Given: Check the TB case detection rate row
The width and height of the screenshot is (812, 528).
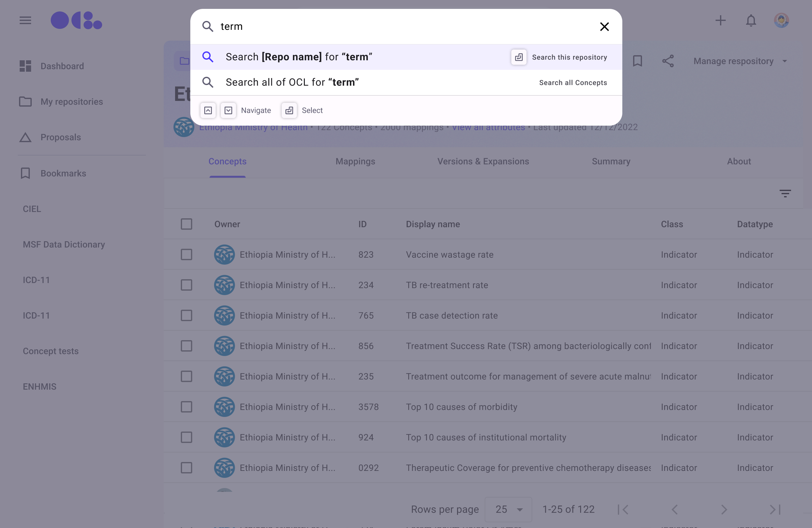Looking at the screenshot, I should coord(186,315).
